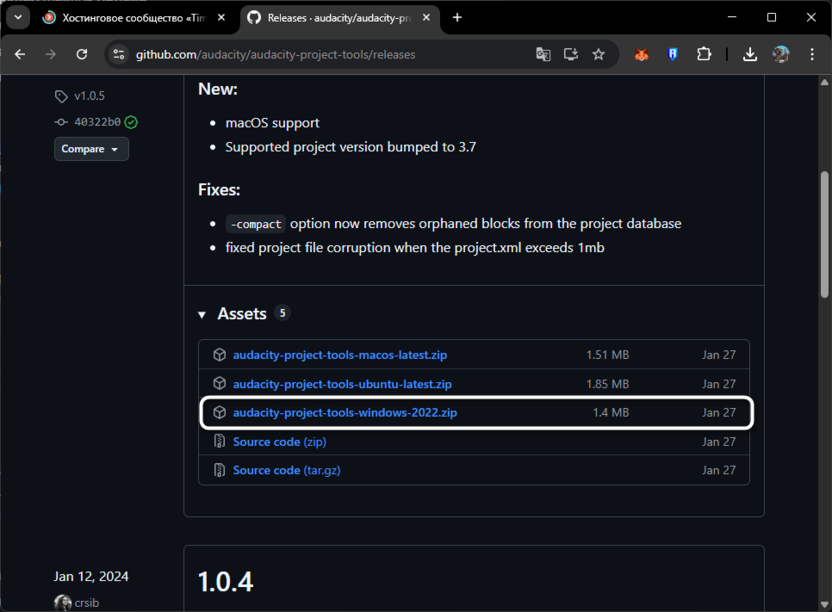Viewport: 832px width, 612px height.
Task: Open the browser downloads icon
Action: point(750,54)
